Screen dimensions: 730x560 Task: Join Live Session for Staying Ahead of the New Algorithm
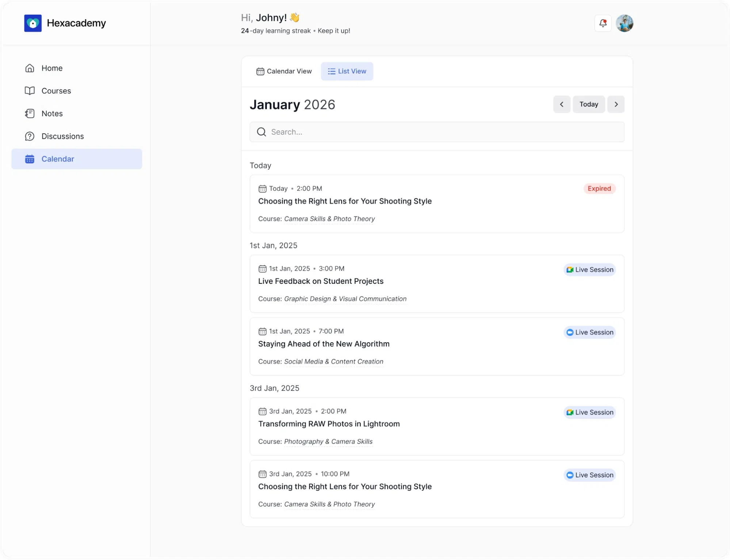[x=589, y=332]
